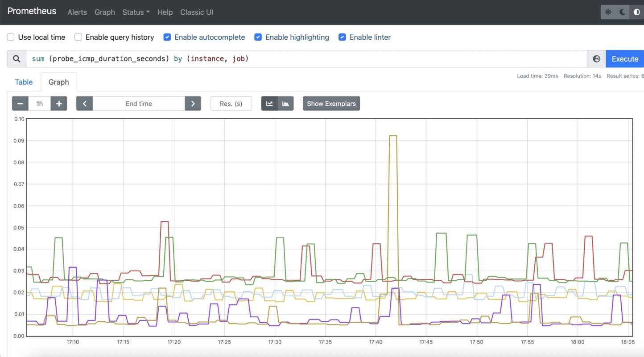The width and height of the screenshot is (644, 357).
Task: Switch to the Table tab
Action: 24,82
